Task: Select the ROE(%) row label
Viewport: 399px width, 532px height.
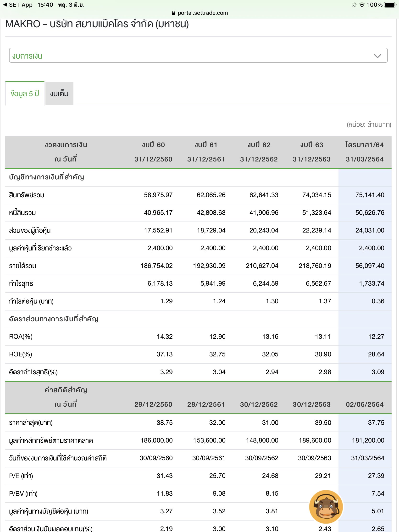Action: coord(20,354)
